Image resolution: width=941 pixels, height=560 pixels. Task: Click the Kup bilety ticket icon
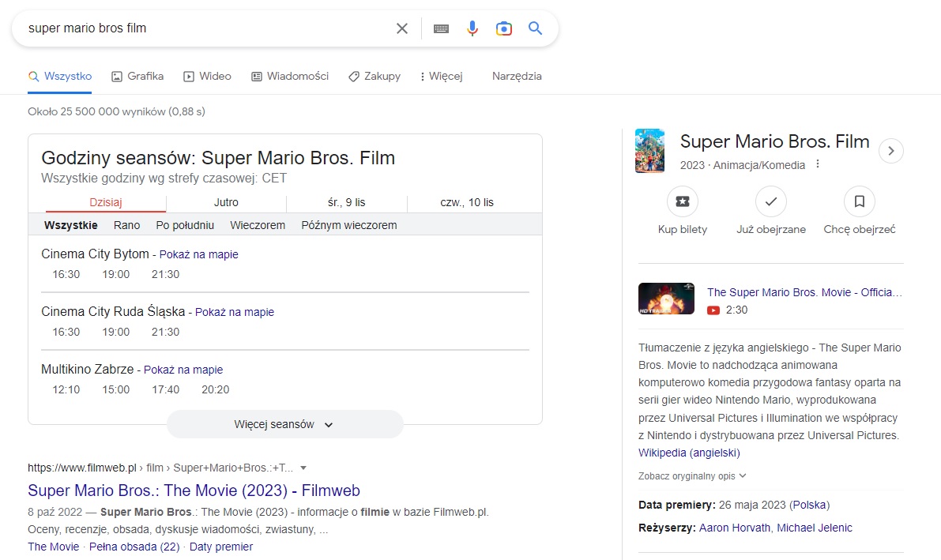(683, 201)
